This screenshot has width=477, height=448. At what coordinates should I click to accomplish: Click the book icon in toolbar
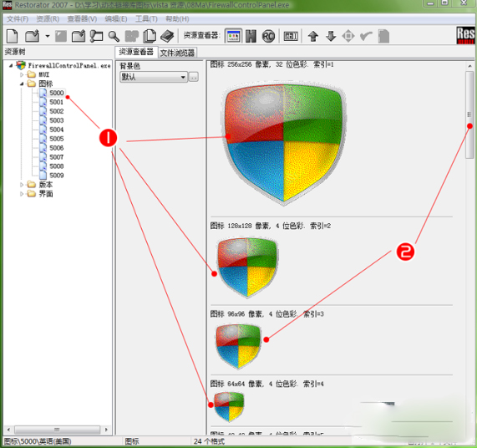pyautogui.click(x=167, y=36)
